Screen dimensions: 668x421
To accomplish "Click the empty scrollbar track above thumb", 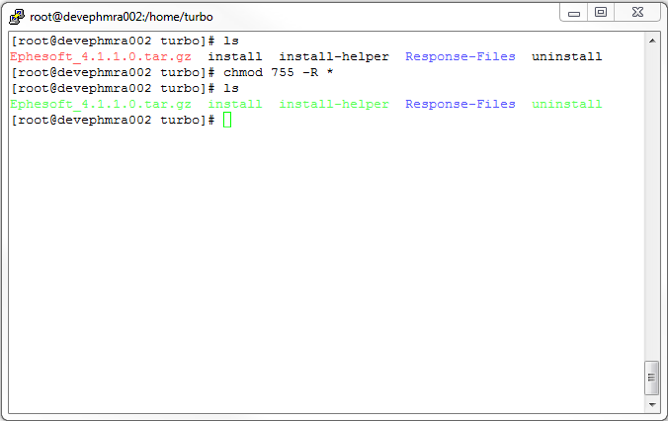I will pos(651,200).
